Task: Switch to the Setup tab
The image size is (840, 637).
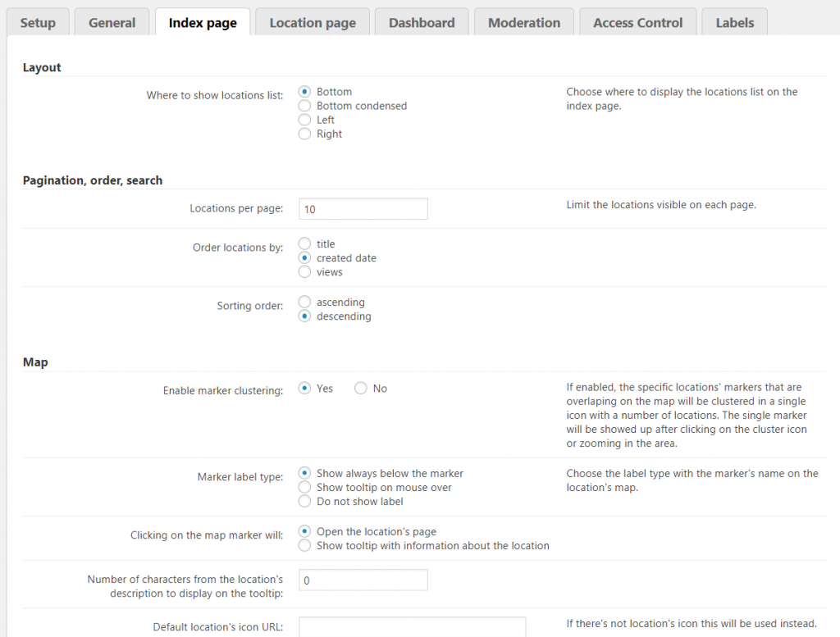Action: [37, 22]
